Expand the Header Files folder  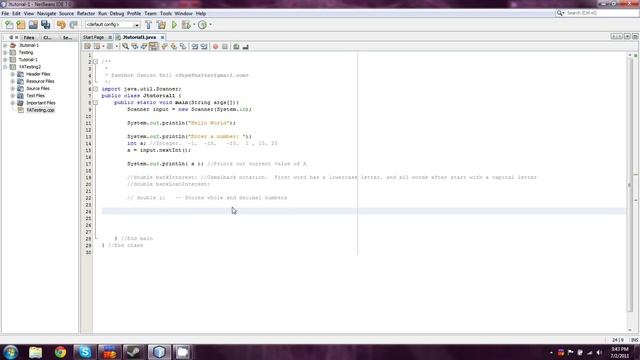(x=13, y=74)
